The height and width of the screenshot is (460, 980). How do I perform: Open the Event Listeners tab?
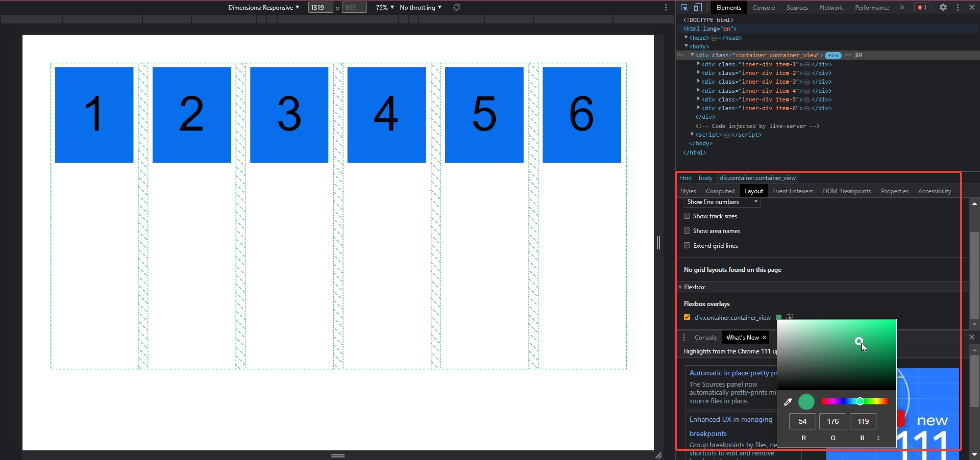tap(793, 191)
